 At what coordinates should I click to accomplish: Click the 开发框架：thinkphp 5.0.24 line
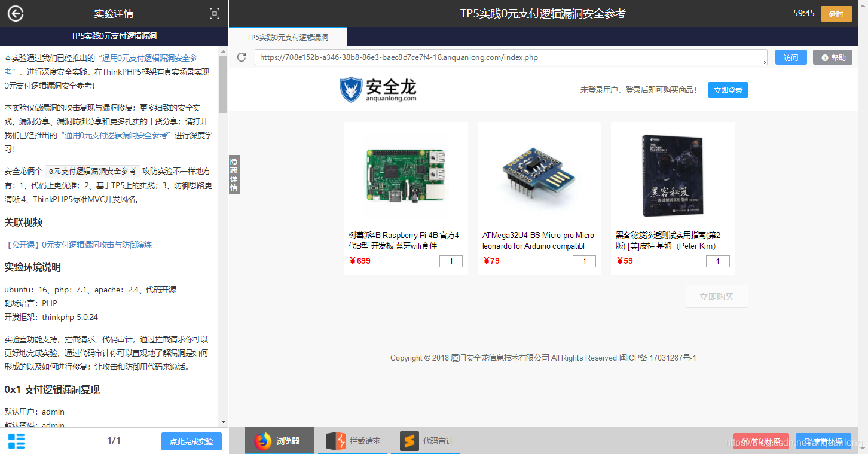51,317
